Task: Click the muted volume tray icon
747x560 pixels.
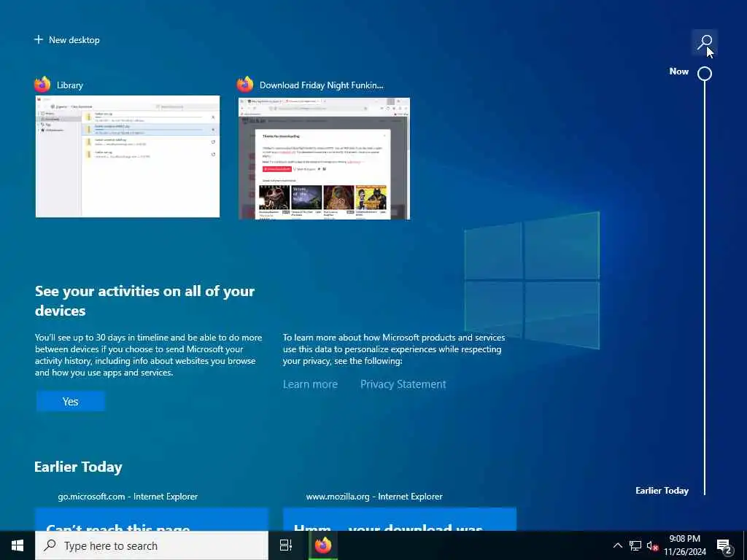Action: coord(652,545)
